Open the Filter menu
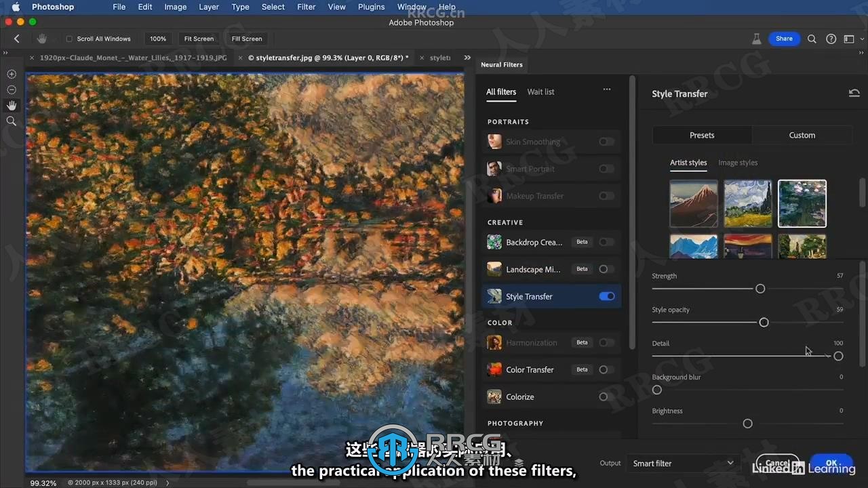868x488 pixels. pos(307,7)
